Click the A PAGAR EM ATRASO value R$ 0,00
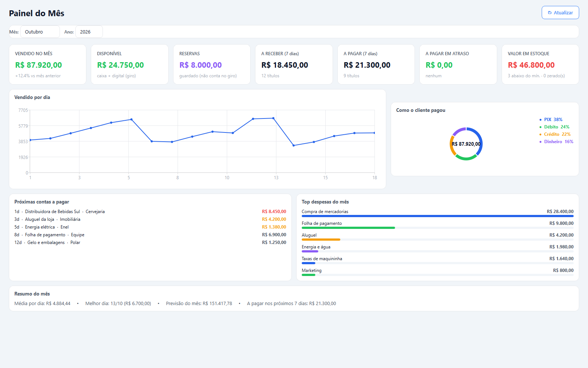 pyautogui.click(x=439, y=65)
